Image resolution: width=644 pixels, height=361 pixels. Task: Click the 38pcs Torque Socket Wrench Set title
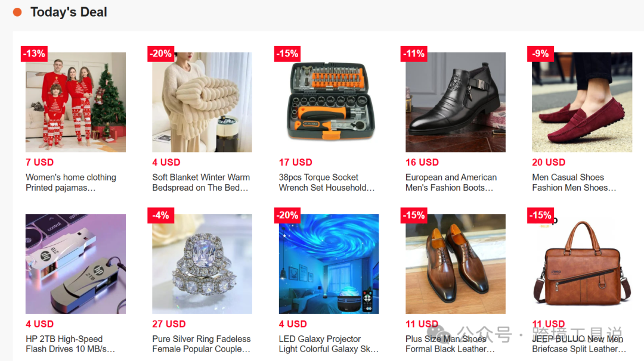point(327,182)
